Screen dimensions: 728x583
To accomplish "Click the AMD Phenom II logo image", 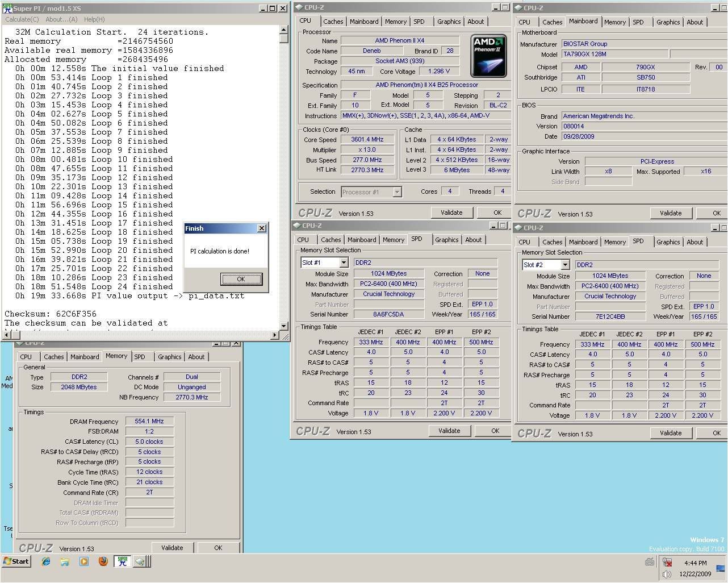I will coord(488,55).
